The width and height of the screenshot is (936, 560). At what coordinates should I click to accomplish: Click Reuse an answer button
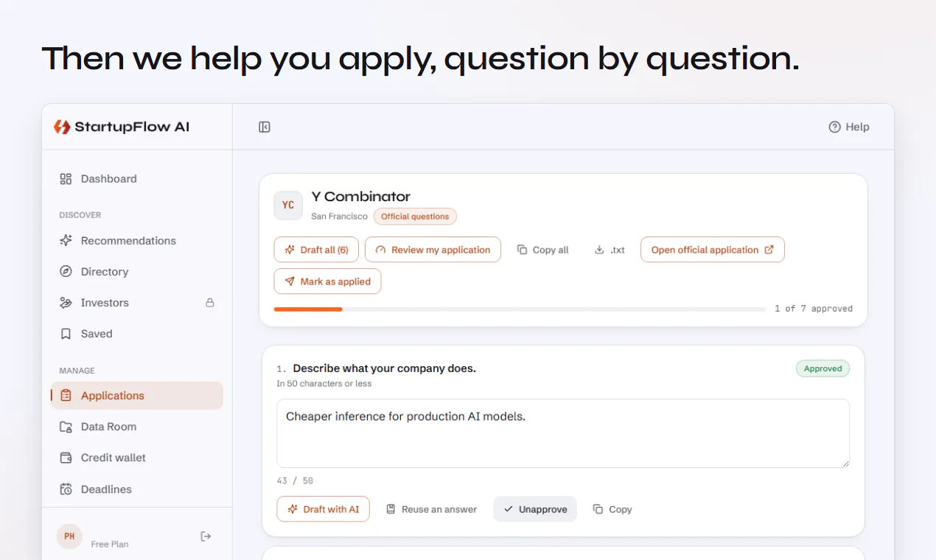432,509
